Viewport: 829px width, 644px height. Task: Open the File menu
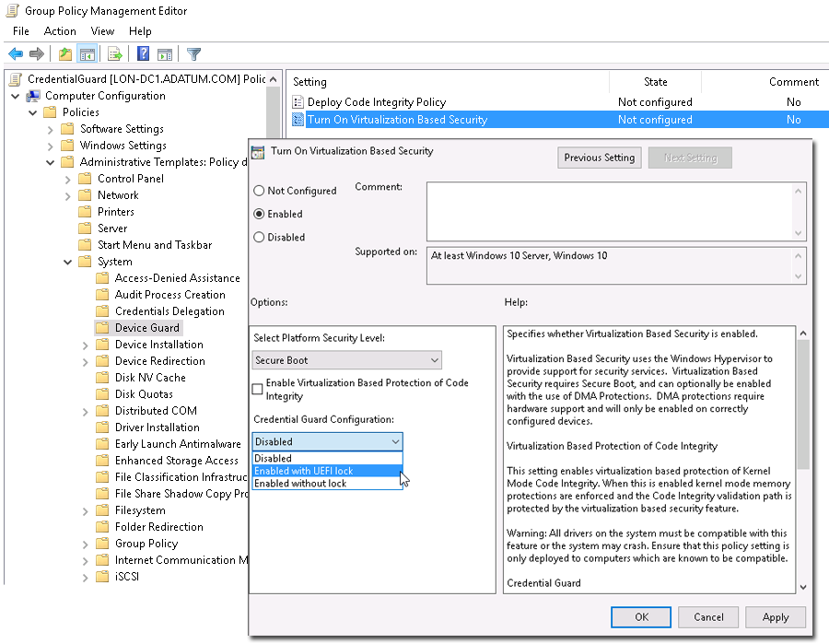(x=21, y=31)
